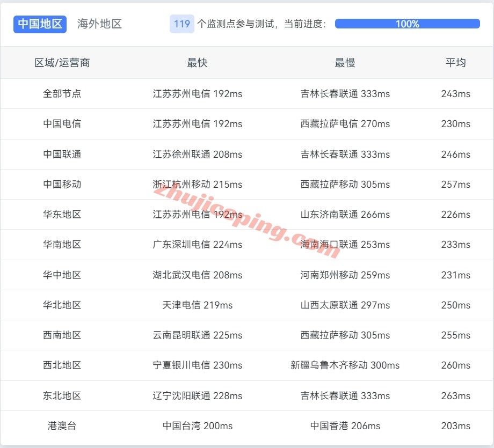This screenshot has width=494, height=448.
Task: Click 辽宁沈阳联通 228ms cell
Action: [x=197, y=396]
